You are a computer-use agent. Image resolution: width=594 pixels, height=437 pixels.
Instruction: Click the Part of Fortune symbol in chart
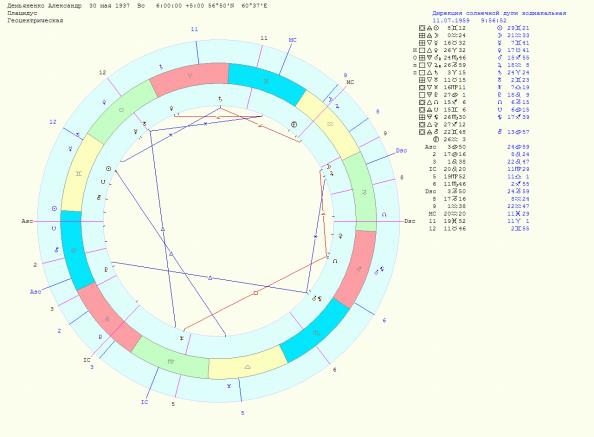pyautogui.click(x=294, y=124)
